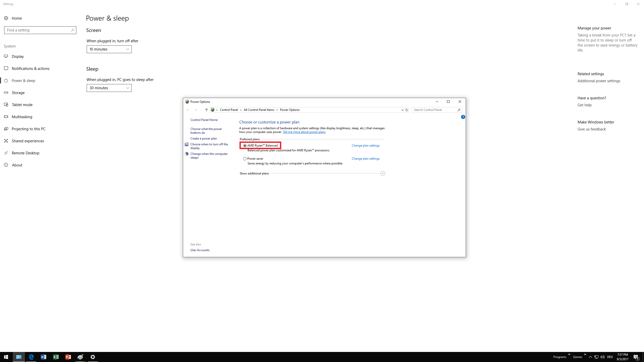Image resolution: width=644 pixels, height=362 pixels.
Task: Open Create a power plan link
Action: [204, 139]
